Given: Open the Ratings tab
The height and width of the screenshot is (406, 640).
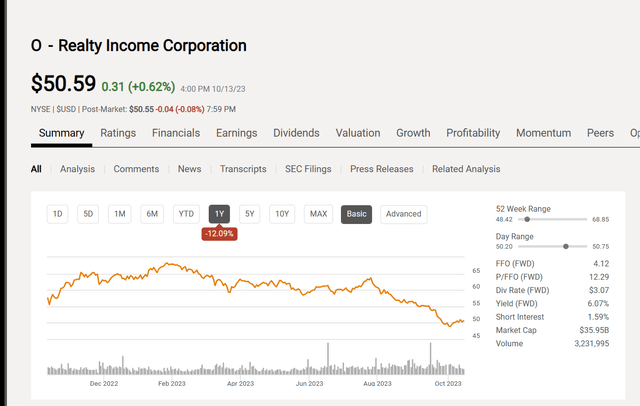Looking at the screenshot, I should point(118,133).
